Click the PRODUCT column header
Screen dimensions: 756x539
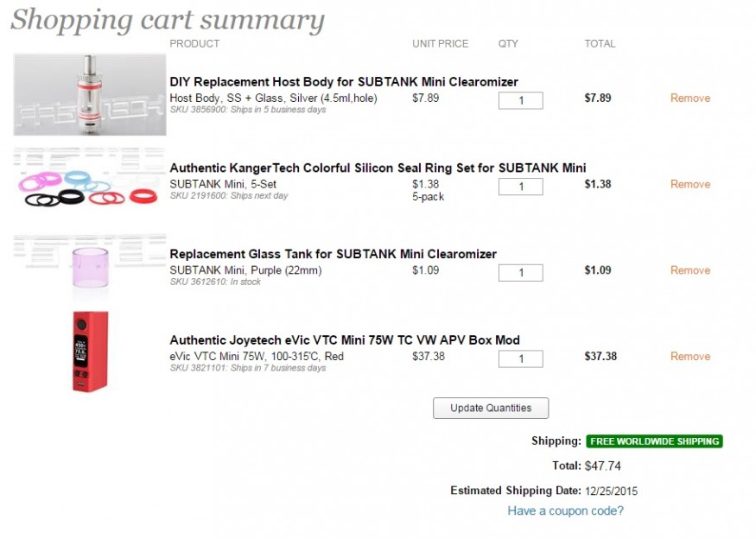194,44
